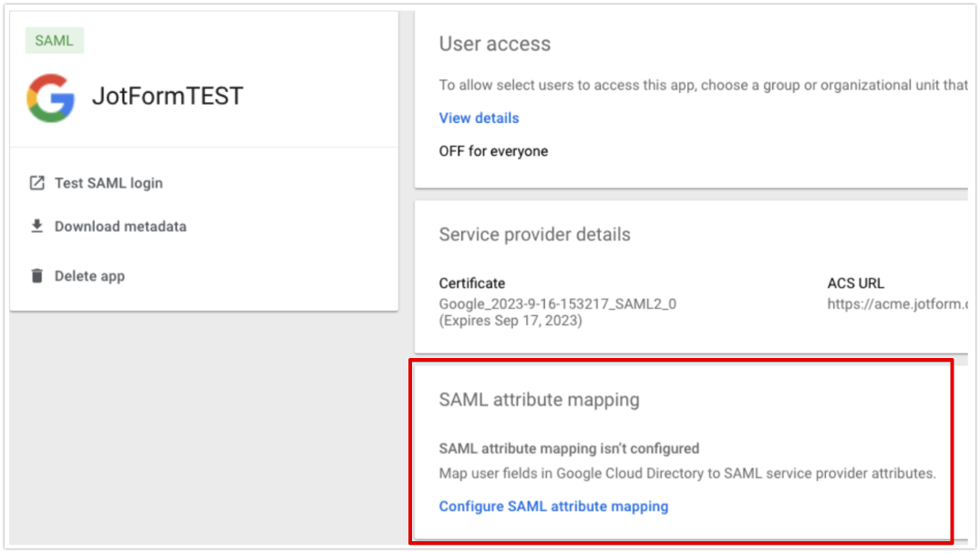Select the Google_2023-9-16 certificate name
980x553 pixels.
tap(558, 303)
